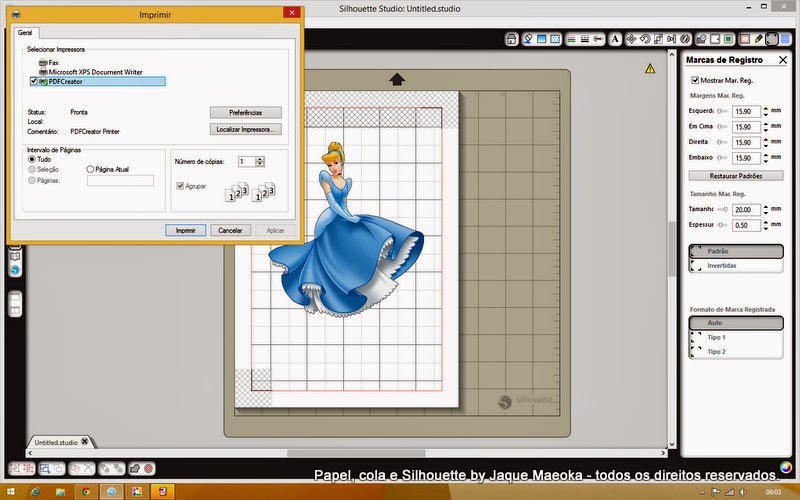The height and width of the screenshot is (500, 800).
Task: Open Google Chrome from the taskbar
Action: pos(86,492)
